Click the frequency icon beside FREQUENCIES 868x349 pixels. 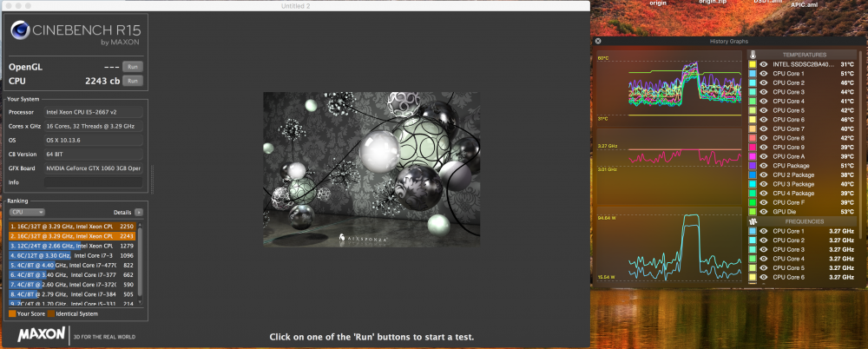tap(753, 221)
